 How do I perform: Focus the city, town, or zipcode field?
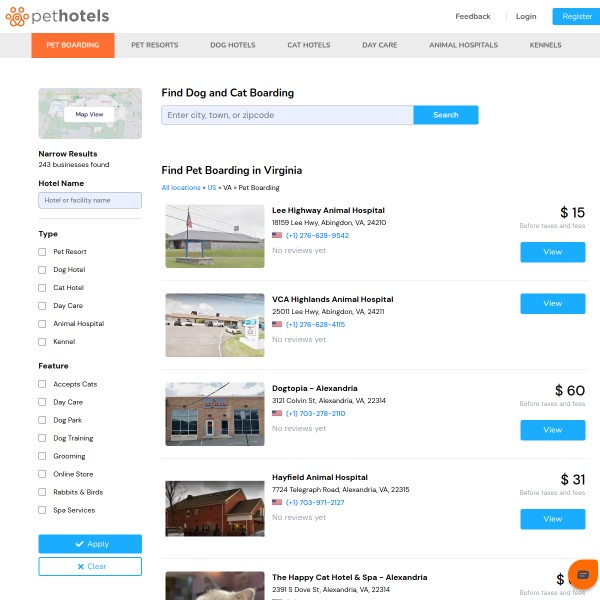[287, 115]
